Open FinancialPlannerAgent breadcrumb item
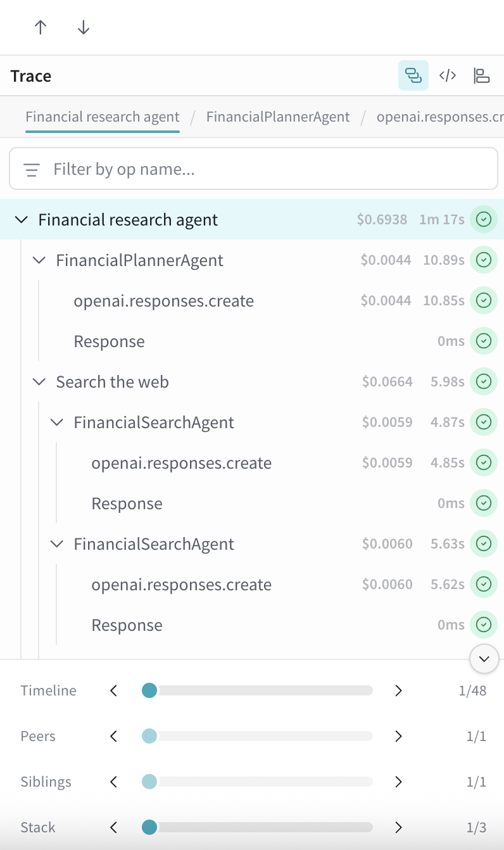This screenshot has width=504, height=850. (278, 117)
